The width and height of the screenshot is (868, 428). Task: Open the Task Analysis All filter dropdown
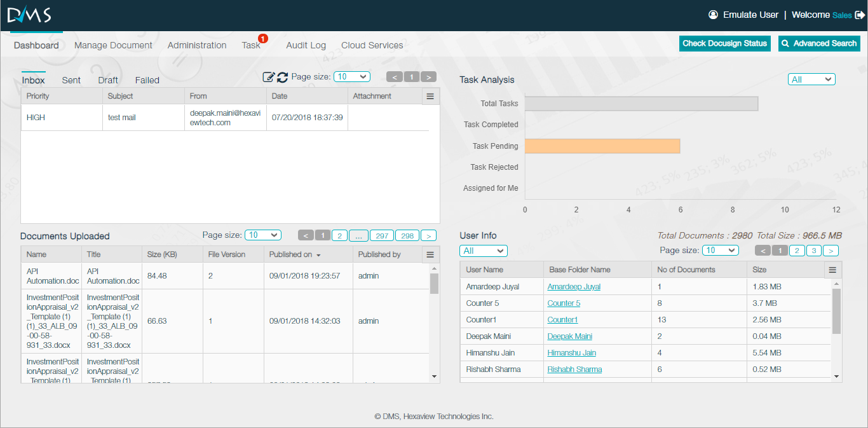[x=811, y=79]
